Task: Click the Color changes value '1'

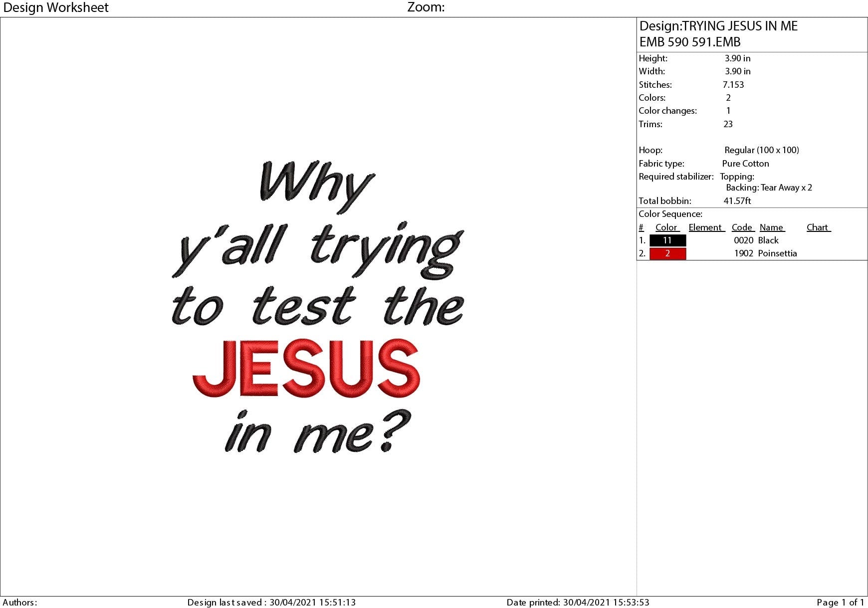Action: click(x=728, y=111)
